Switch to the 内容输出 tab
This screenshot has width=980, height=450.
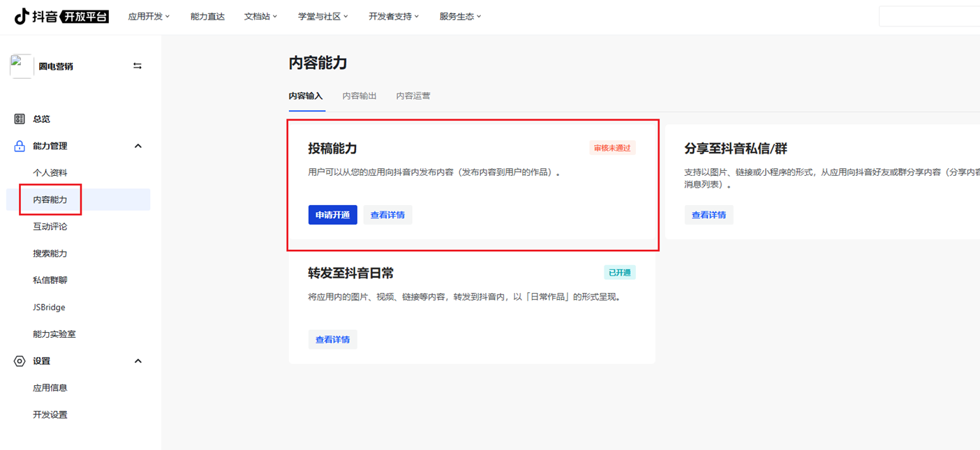(x=359, y=96)
